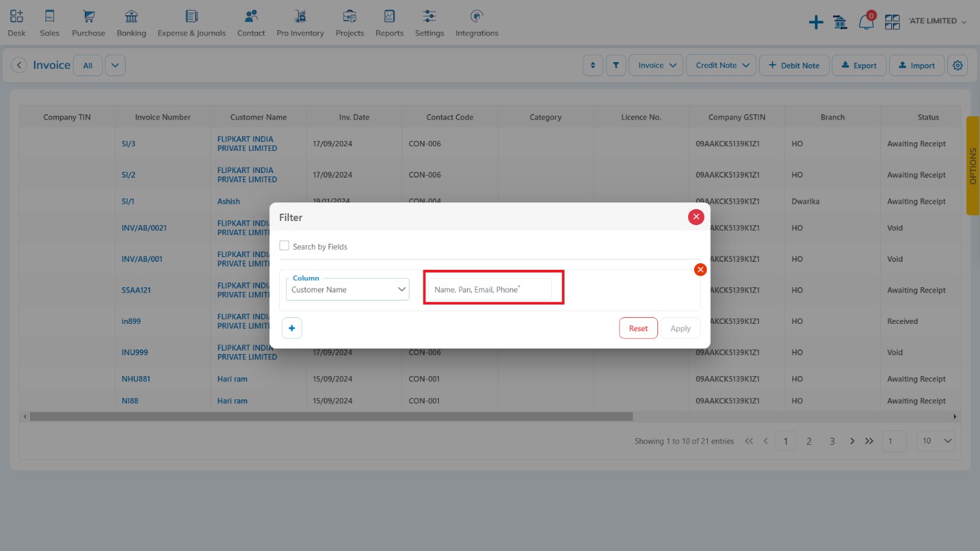
Task: Open the Sales module icon
Action: click(x=49, y=22)
